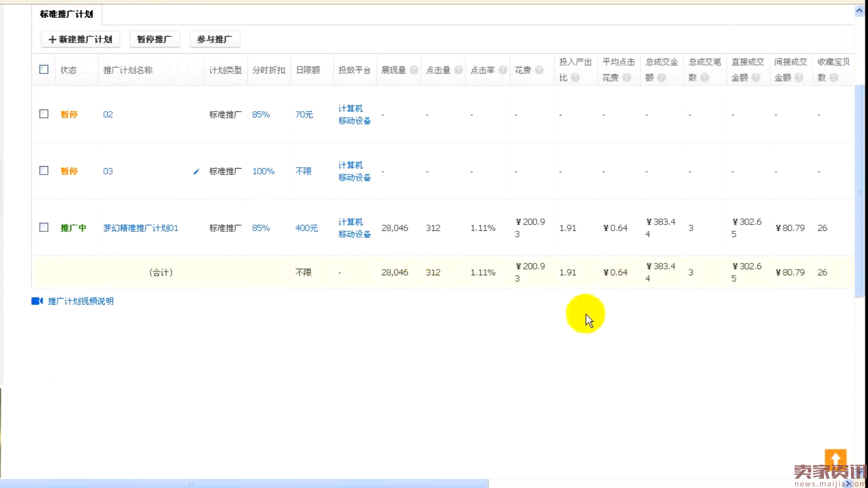Click the vertical scrollbar thumb
Viewport: 868px width, 488px height.
[x=859, y=190]
